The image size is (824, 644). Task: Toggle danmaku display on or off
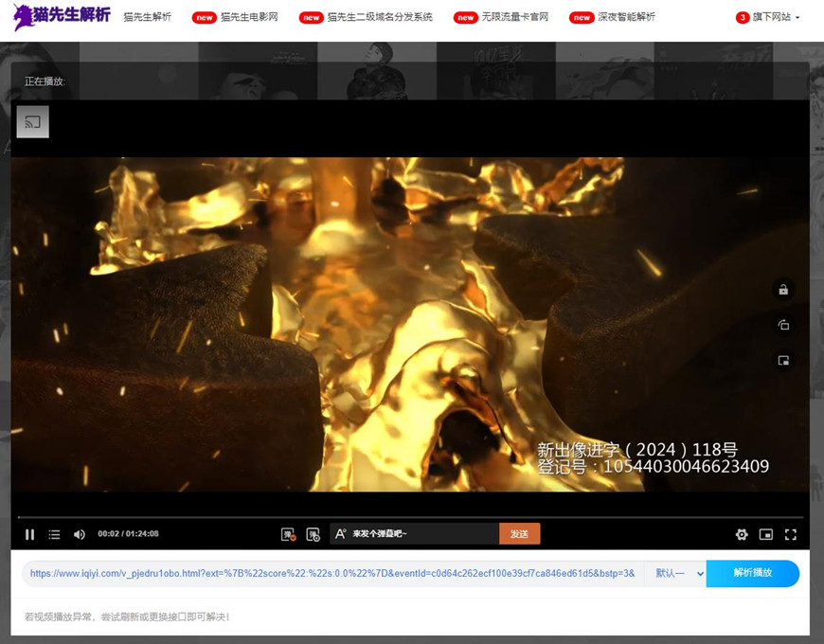[288, 534]
